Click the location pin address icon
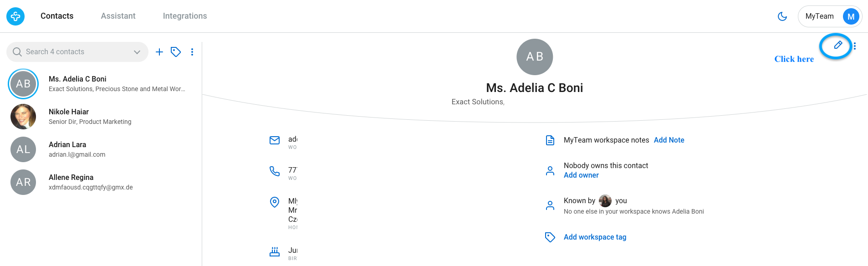The width and height of the screenshot is (868, 266). (275, 202)
